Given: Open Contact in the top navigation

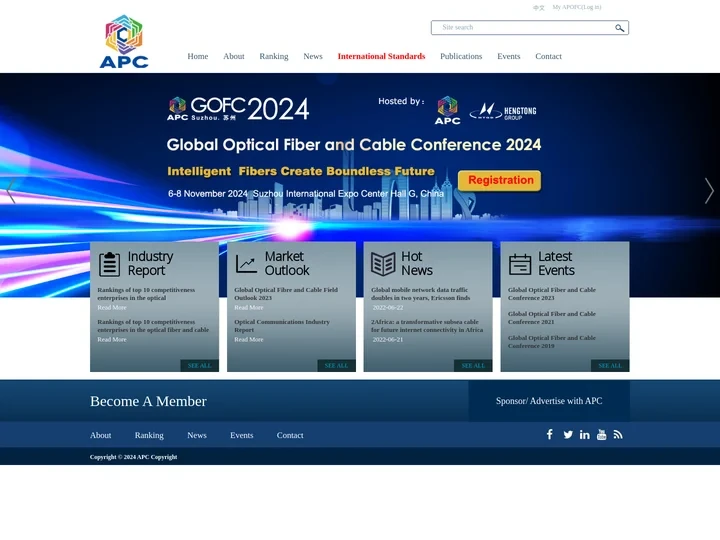Looking at the screenshot, I should pyautogui.click(x=548, y=56).
